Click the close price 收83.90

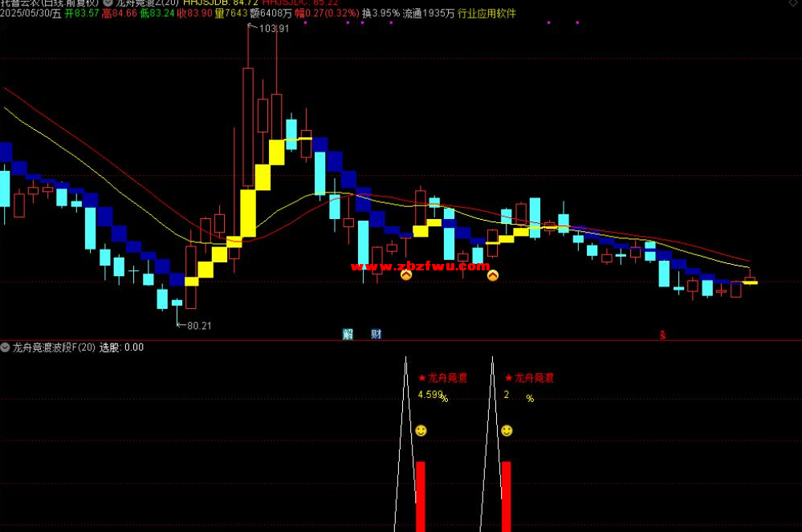coord(194,14)
